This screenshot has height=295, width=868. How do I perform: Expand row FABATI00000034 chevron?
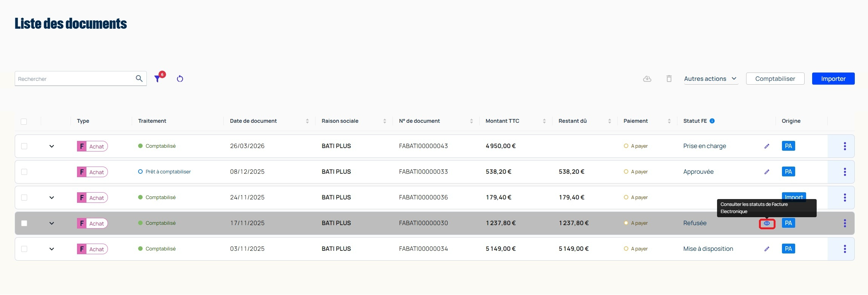click(52, 249)
